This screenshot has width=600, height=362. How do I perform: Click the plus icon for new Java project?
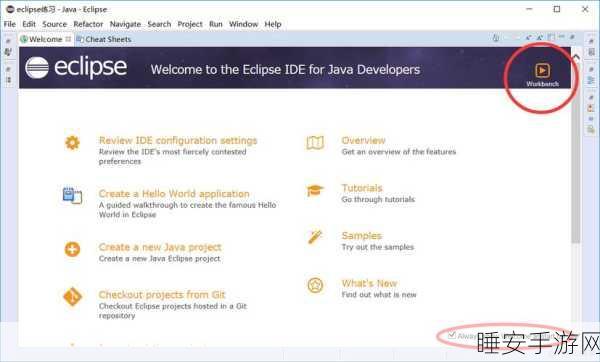click(72, 249)
